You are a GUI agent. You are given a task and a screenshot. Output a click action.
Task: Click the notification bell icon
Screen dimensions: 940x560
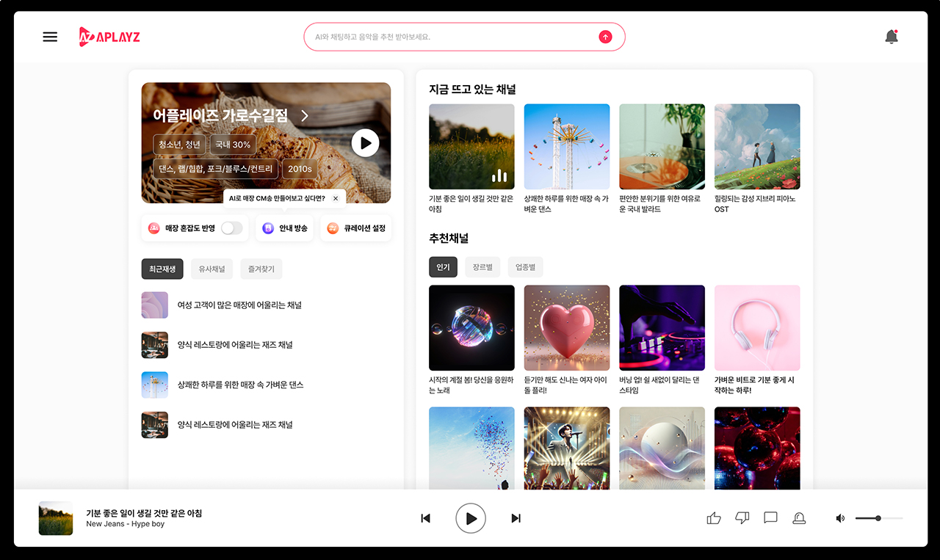pos(892,37)
